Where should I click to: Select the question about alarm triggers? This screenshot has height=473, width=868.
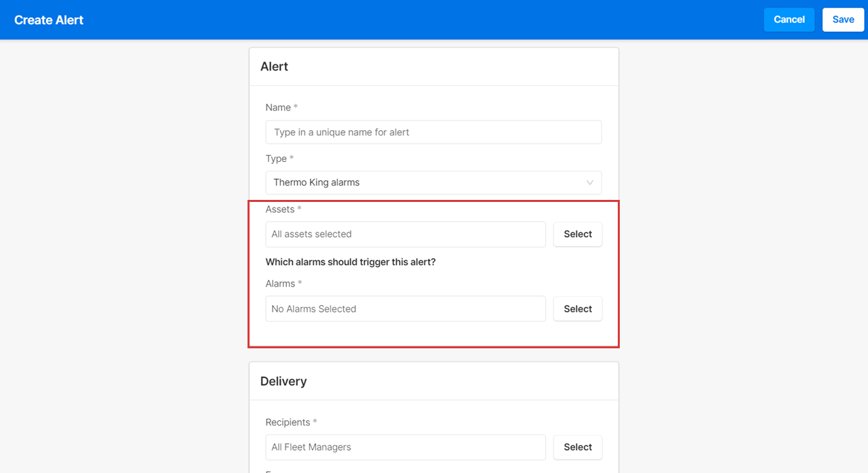click(x=351, y=262)
